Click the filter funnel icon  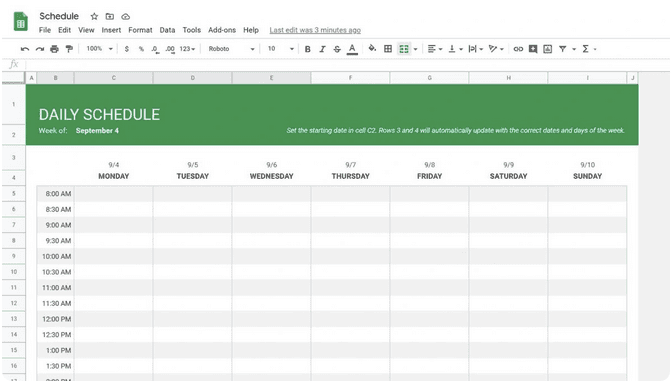pyautogui.click(x=563, y=49)
